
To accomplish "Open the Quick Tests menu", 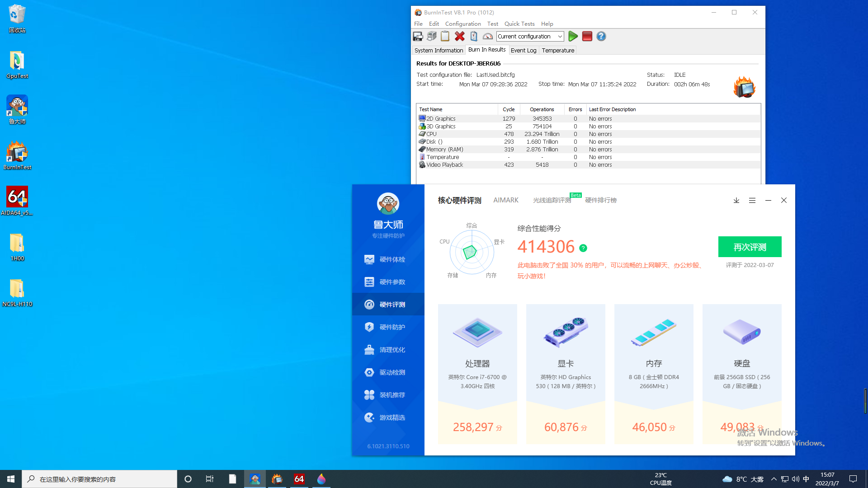I will pyautogui.click(x=519, y=23).
